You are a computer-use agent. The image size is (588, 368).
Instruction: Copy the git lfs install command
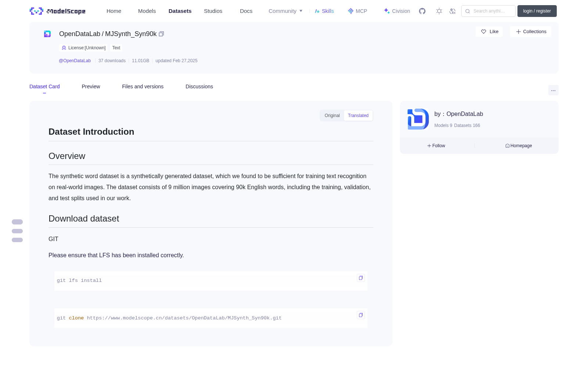(x=361, y=278)
